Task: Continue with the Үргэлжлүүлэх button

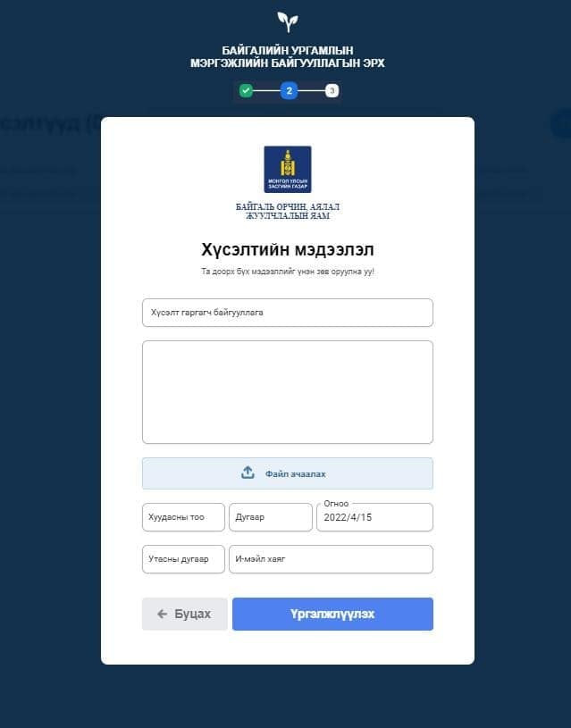Action: click(x=332, y=615)
